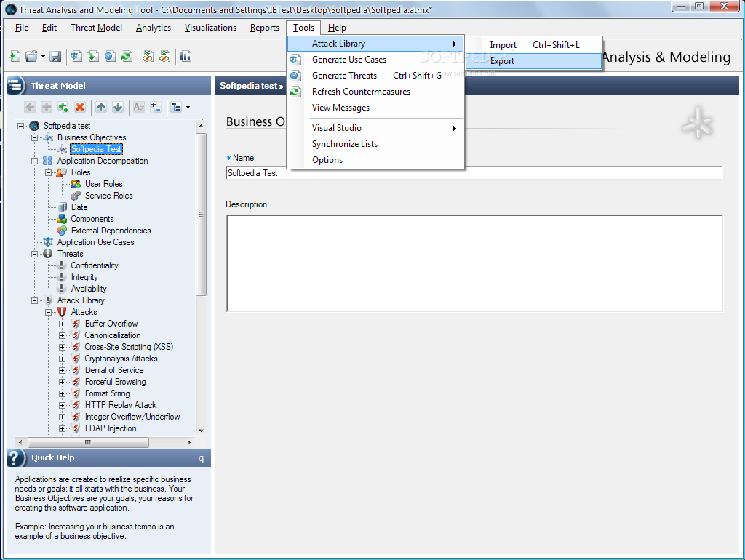Click the green double-plus add icon

coord(63,108)
